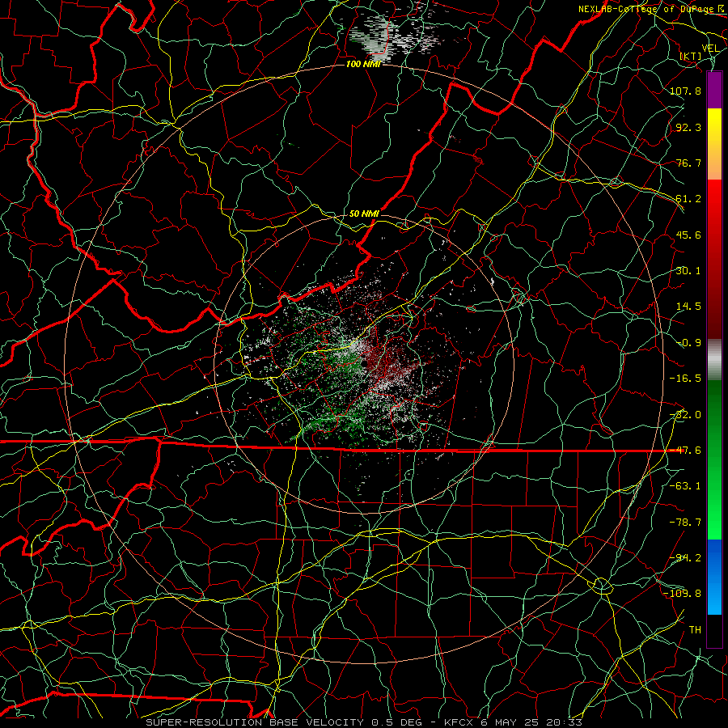
Task: Click the [KT] units label
Action: click(x=691, y=56)
